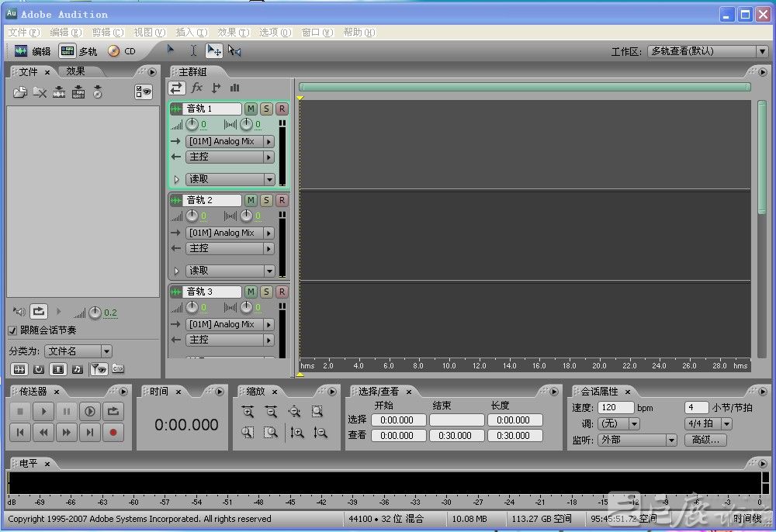
Task: Open the 文件 menu
Action: click(24, 33)
